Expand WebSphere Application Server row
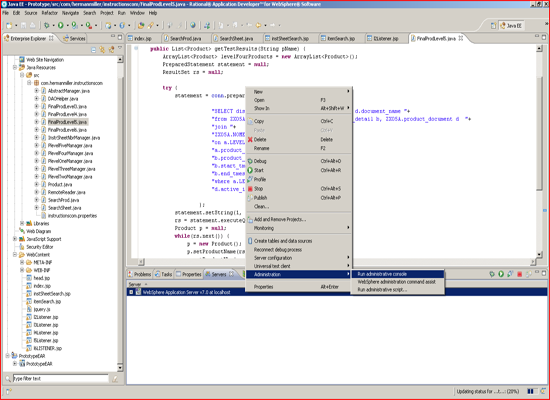Viewport: 550px width, 400px height. [131, 292]
